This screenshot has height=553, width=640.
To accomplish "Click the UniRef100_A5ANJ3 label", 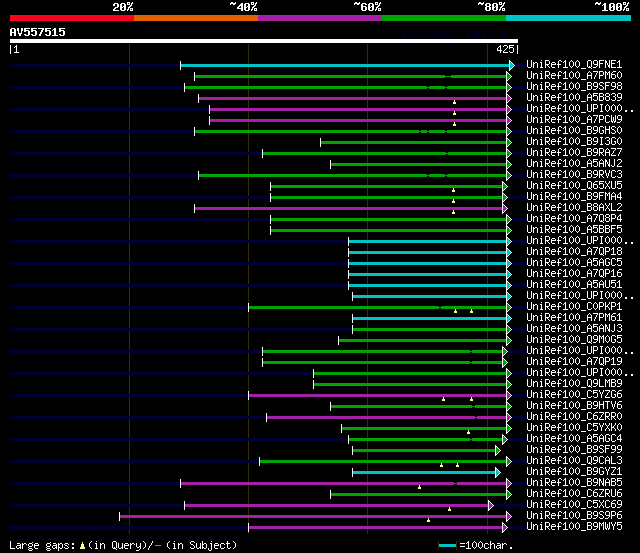I will [x=574, y=329].
